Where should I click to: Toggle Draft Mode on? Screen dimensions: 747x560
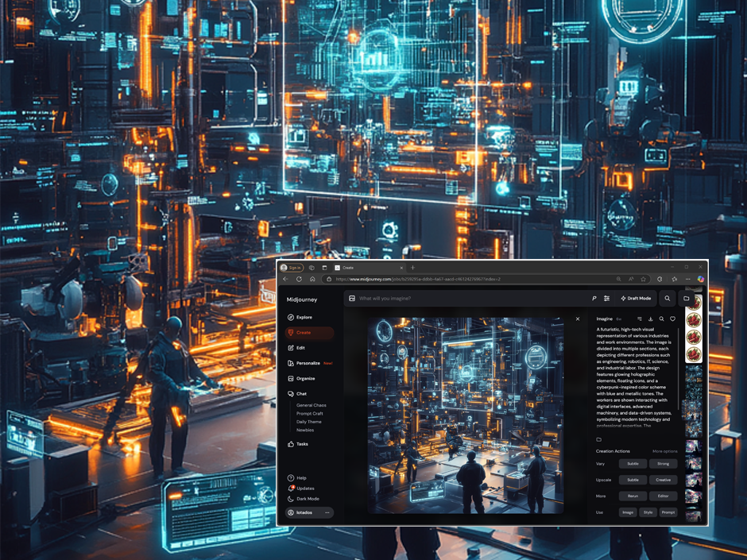point(636,299)
